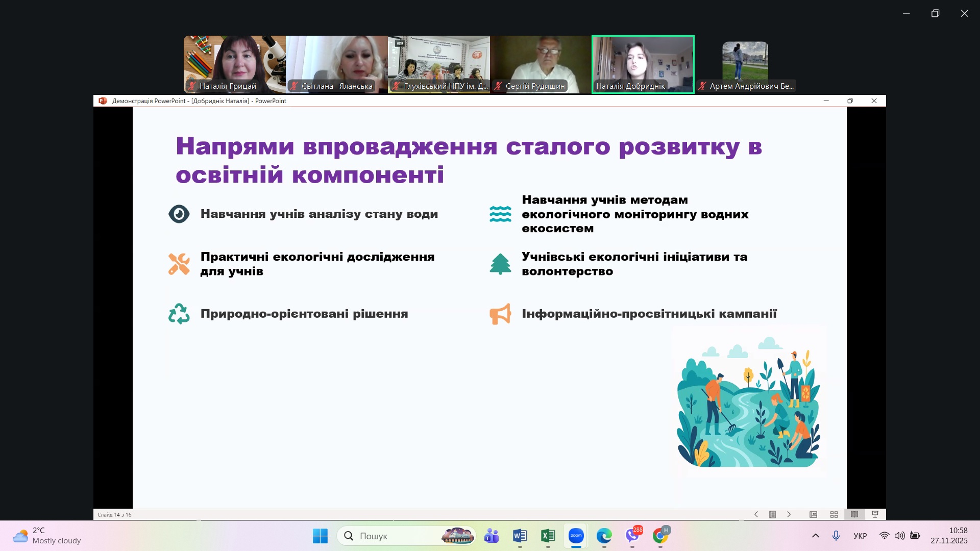Switch to Slide Sorter grid view

(834, 514)
